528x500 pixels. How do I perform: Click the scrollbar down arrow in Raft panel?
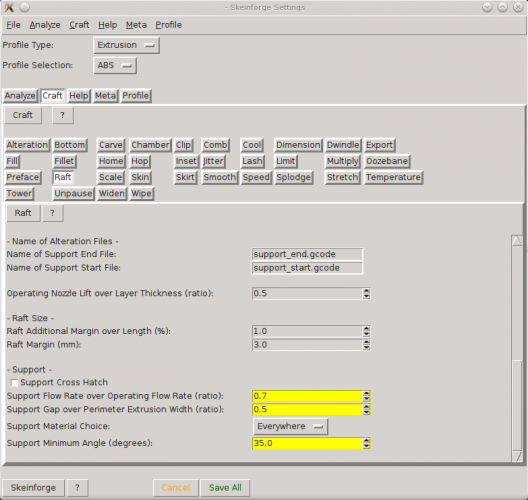click(517, 456)
